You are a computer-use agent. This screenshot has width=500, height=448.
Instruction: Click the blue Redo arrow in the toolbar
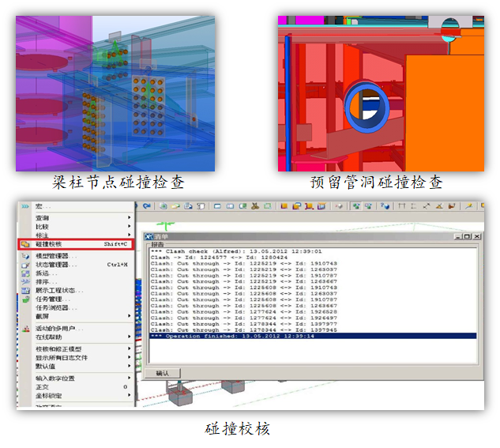(147, 206)
